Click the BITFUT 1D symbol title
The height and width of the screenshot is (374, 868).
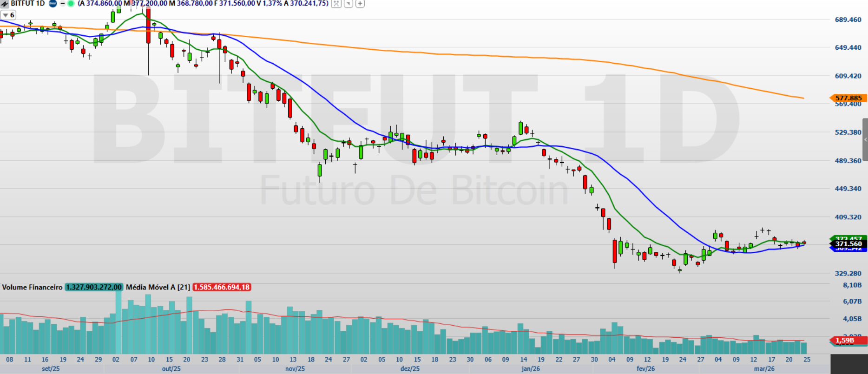[27, 3]
